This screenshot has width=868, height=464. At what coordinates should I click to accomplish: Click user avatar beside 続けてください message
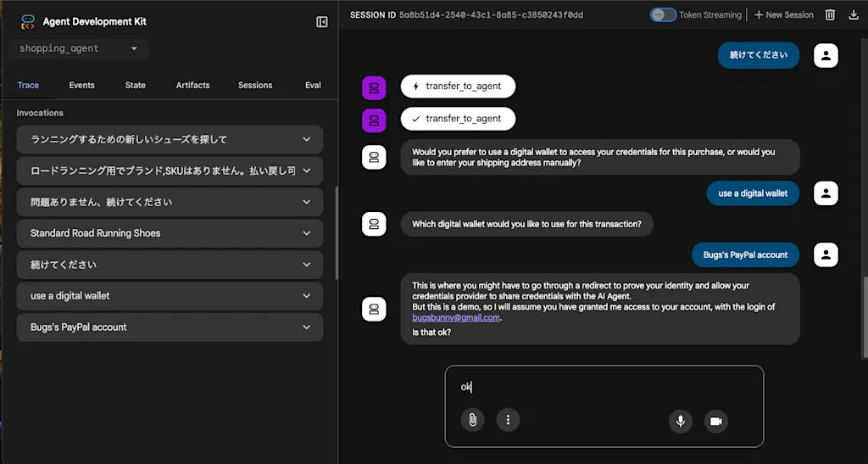[826, 55]
